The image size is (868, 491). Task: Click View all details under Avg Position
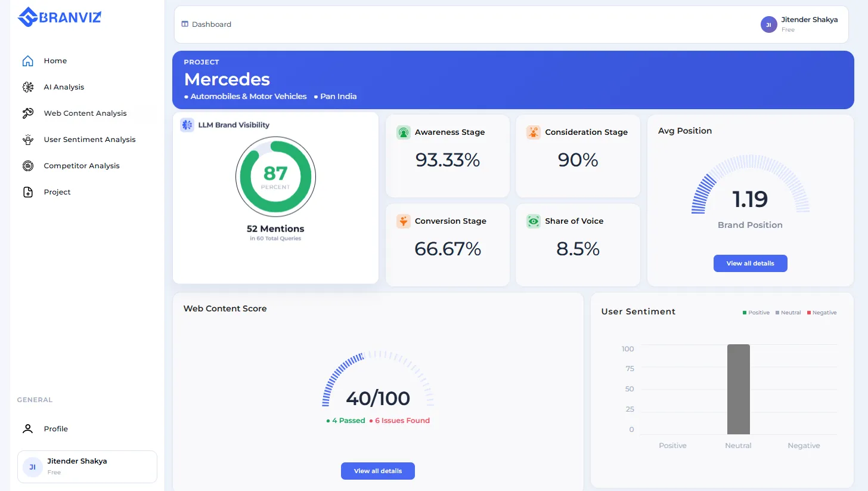coord(750,263)
